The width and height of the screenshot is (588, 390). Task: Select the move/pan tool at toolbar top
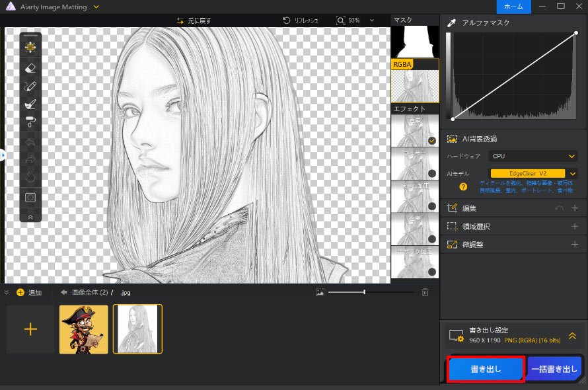pos(30,47)
